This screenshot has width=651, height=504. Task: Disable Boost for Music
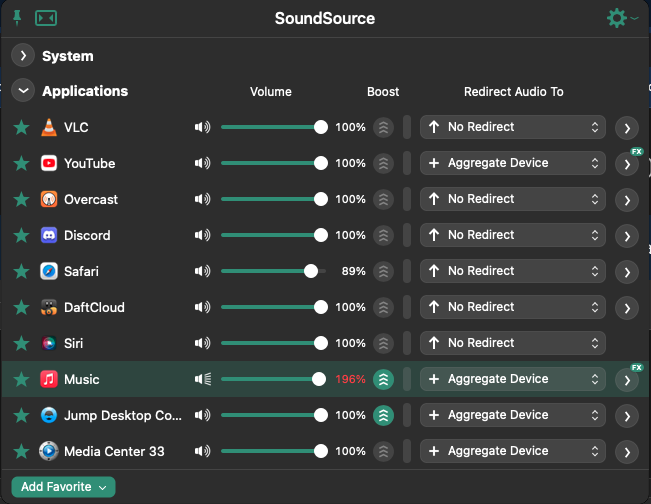coord(383,379)
